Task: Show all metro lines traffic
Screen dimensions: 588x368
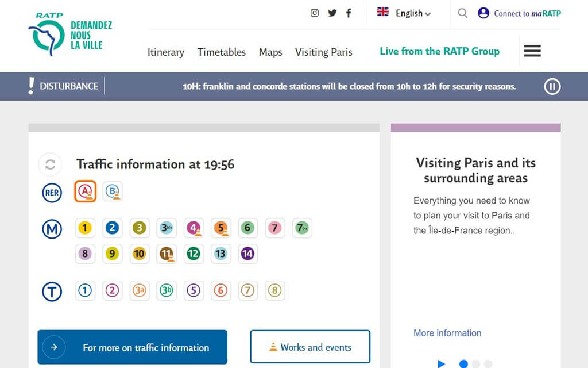Action: coord(52,229)
